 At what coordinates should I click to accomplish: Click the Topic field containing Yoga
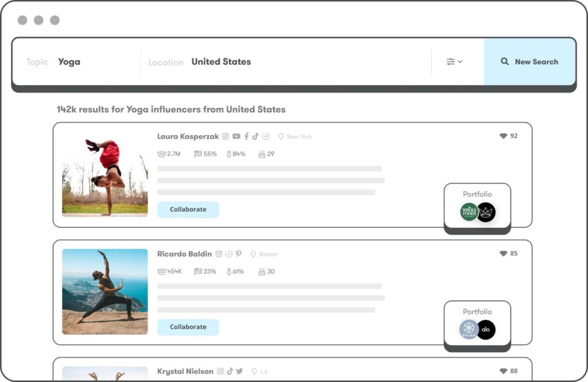(x=76, y=61)
